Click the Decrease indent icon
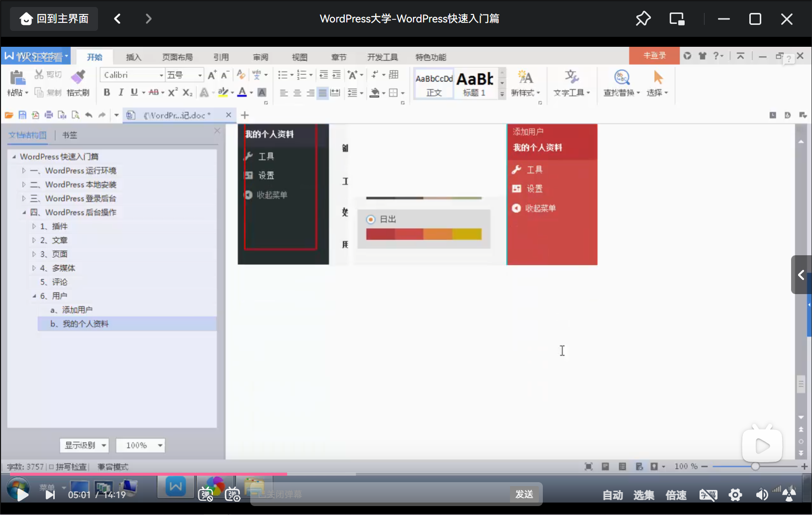Viewport: 812px width, 515px height. coord(323,75)
